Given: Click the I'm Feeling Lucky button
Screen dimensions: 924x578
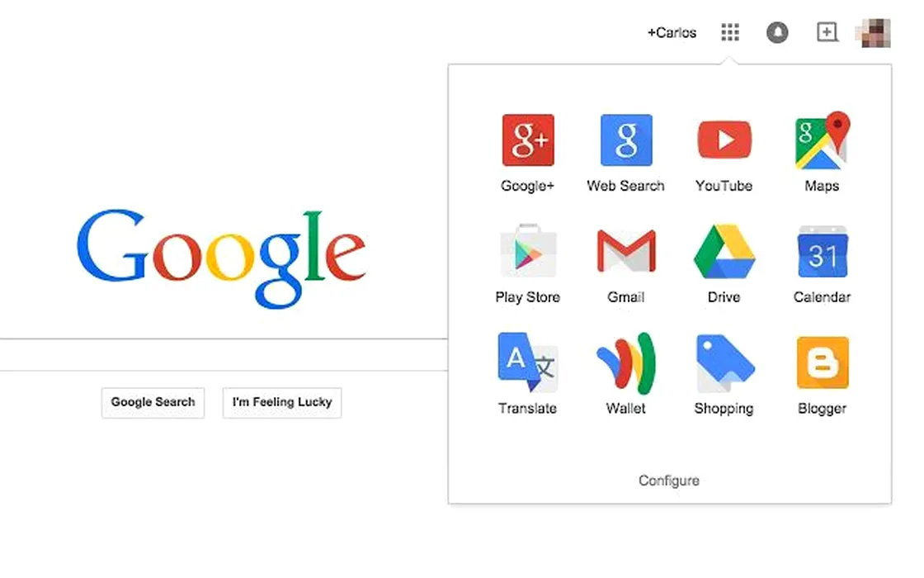Looking at the screenshot, I should [282, 402].
